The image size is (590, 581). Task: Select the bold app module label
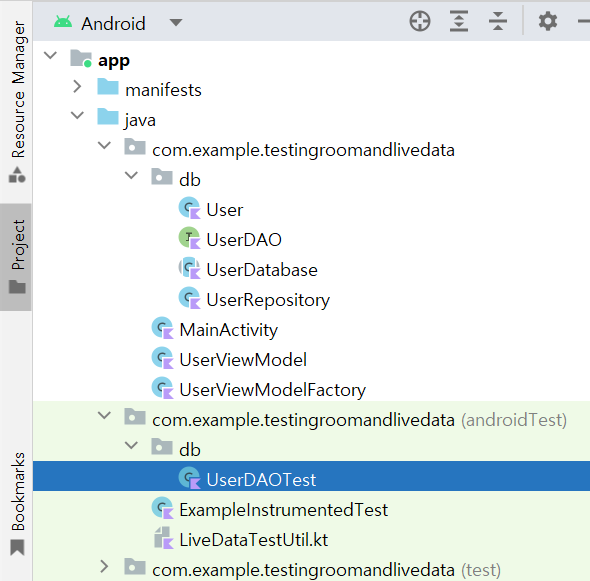click(x=114, y=61)
